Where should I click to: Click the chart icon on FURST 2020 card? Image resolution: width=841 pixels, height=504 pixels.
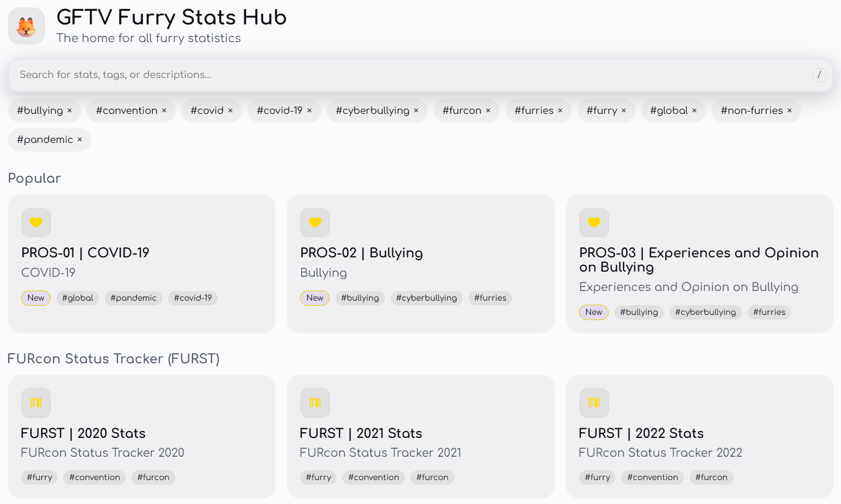tap(36, 403)
